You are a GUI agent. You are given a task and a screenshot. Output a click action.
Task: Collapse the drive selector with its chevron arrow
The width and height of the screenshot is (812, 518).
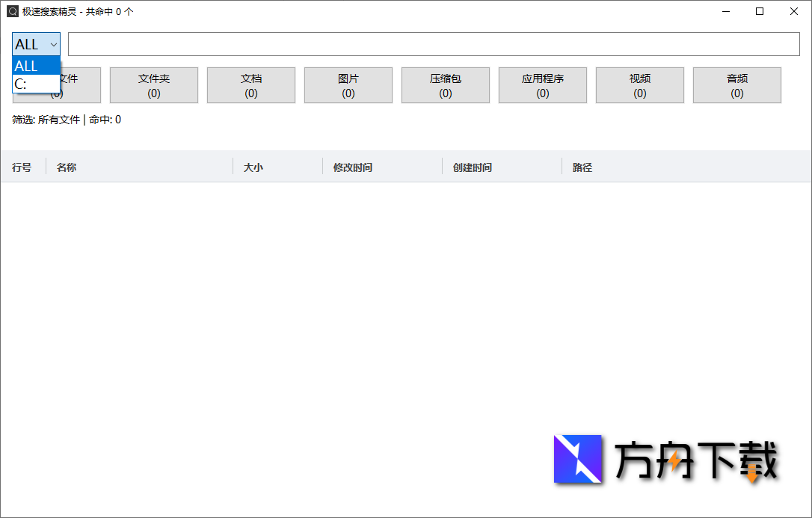pos(53,44)
